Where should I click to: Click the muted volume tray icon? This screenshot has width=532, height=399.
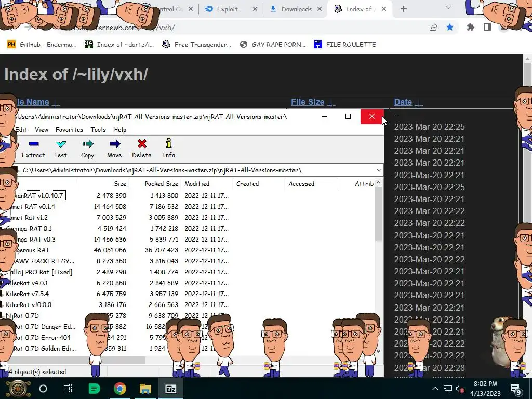(x=460, y=389)
